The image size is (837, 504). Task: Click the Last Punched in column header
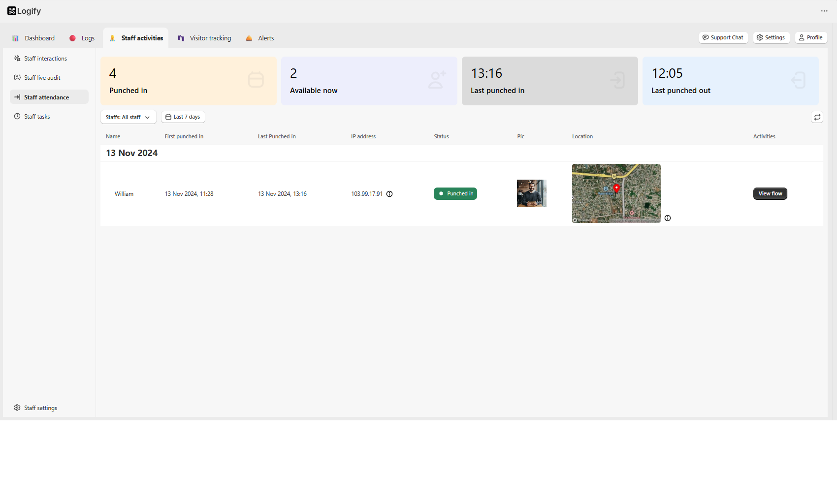pos(277,136)
